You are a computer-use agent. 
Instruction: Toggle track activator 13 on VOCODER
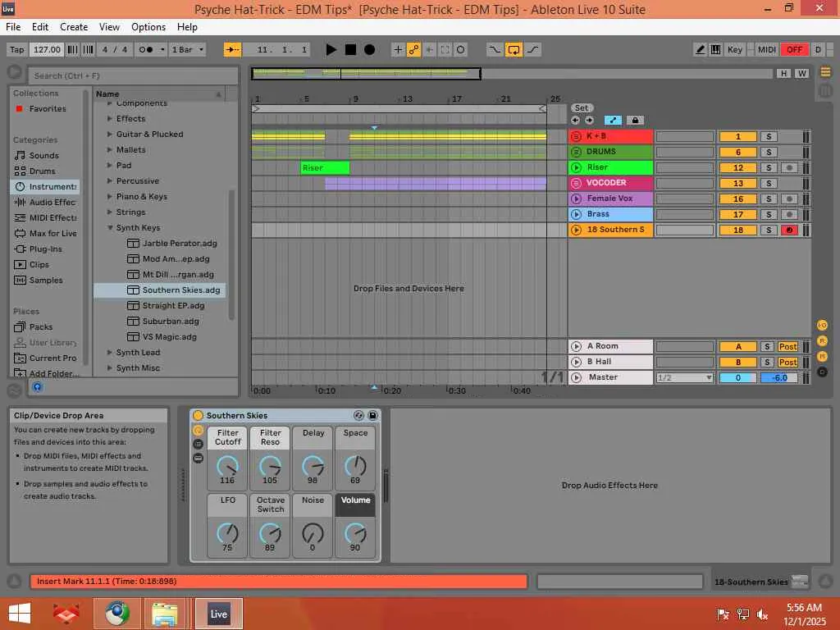(x=737, y=183)
